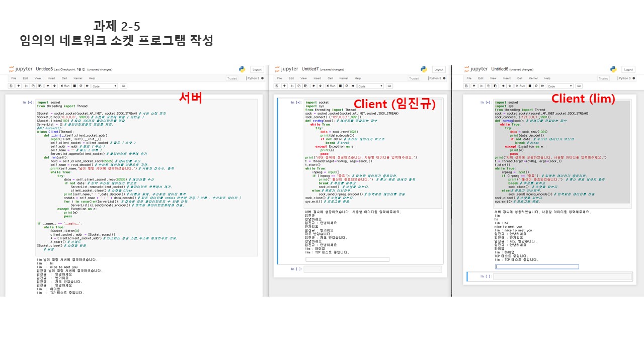The height and width of the screenshot is (362, 644).
Task: Open the Insert menu in Untitled7
Action: [x=317, y=78]
